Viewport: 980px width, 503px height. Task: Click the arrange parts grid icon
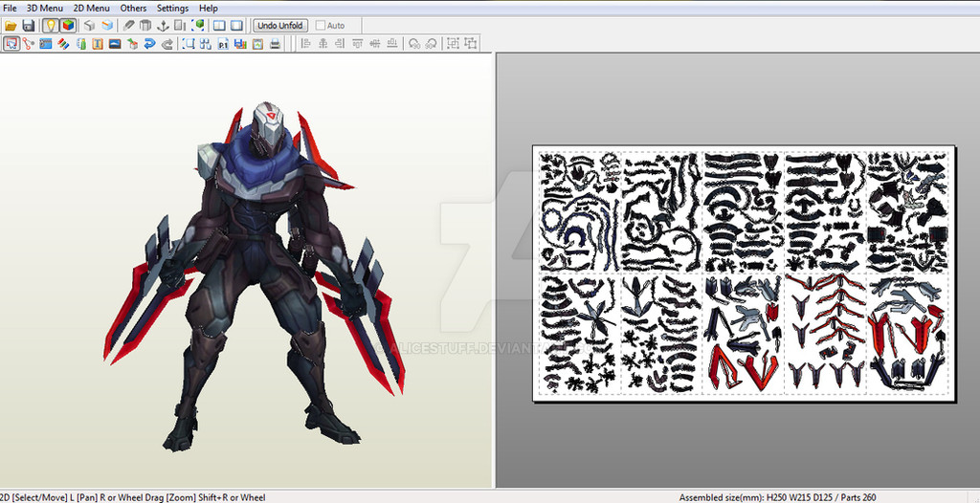click(x=206, y=44)
